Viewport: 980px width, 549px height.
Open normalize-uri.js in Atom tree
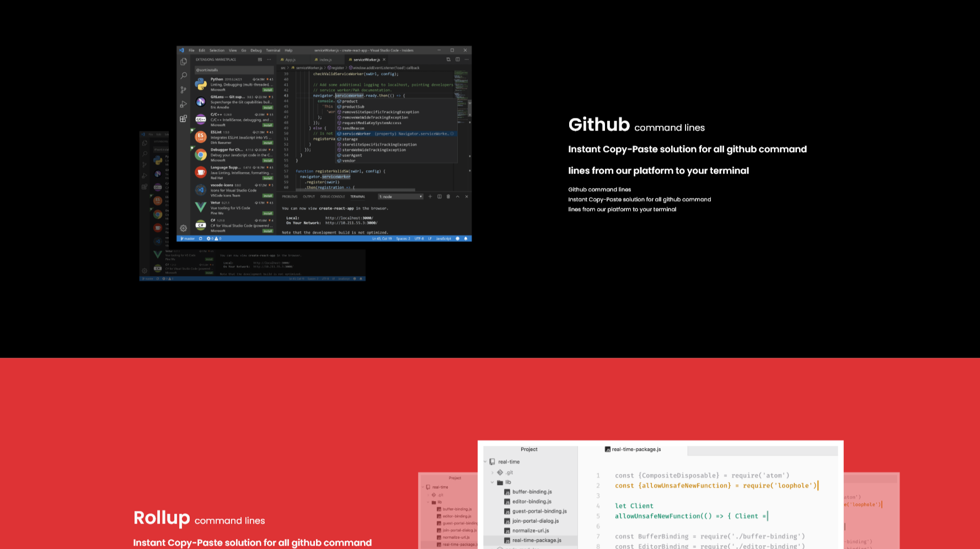[x=527, y=530]
